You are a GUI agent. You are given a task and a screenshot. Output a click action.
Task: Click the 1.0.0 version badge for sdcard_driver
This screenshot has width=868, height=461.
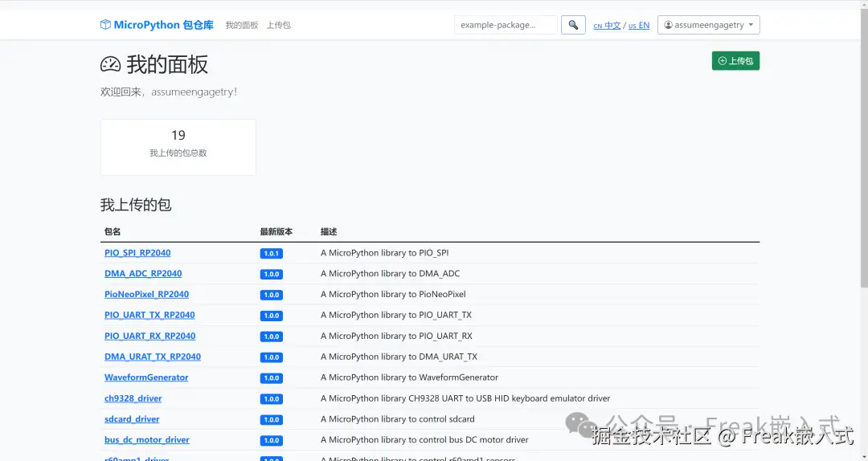[272, 419]
